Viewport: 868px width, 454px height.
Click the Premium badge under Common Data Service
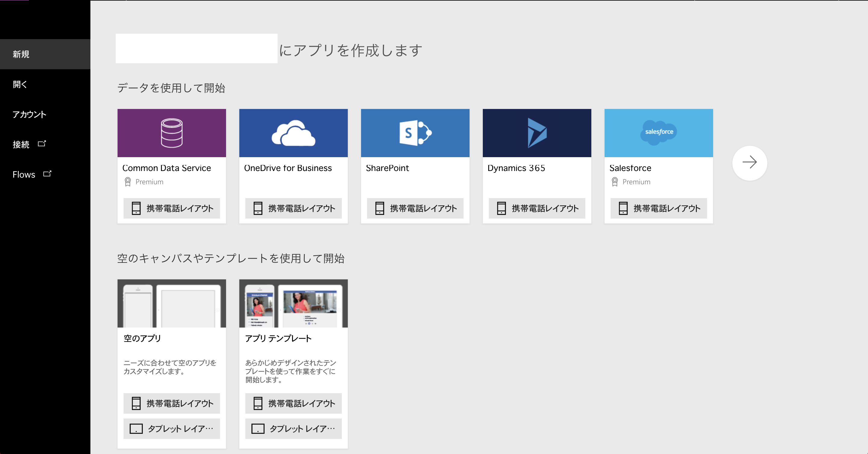tap(143, 182)
